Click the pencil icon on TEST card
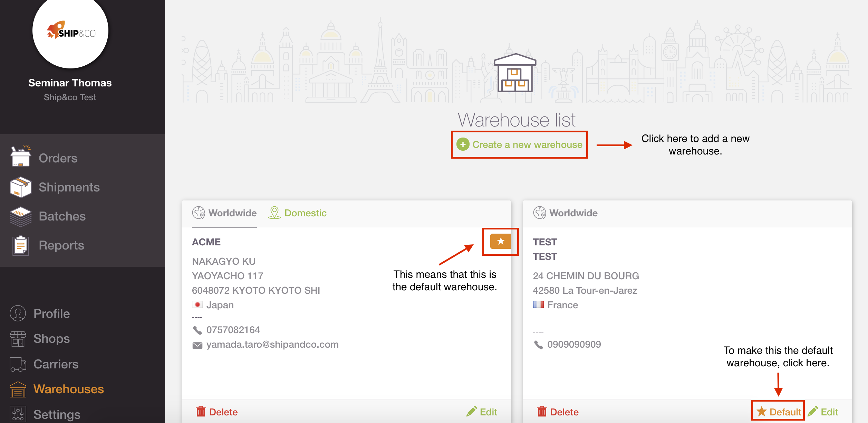The width and height of the screenshot is (868, 423). coord(813,411)
